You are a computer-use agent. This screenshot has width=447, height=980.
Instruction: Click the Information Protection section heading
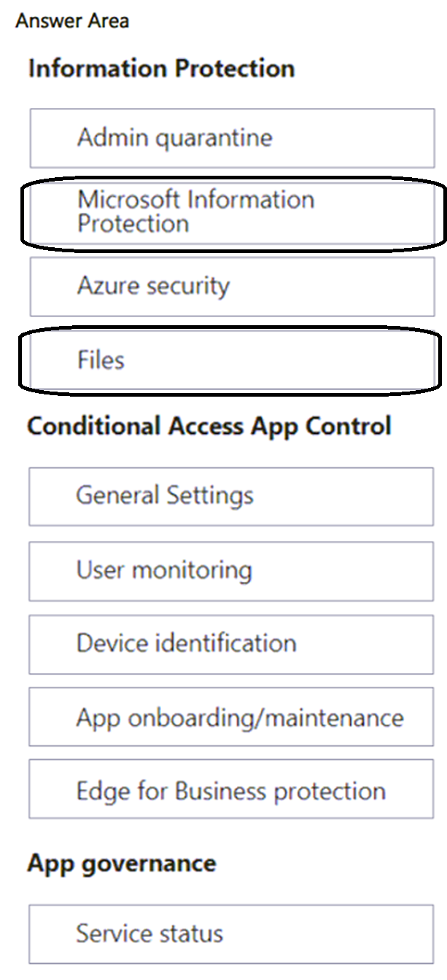point(161,69)
